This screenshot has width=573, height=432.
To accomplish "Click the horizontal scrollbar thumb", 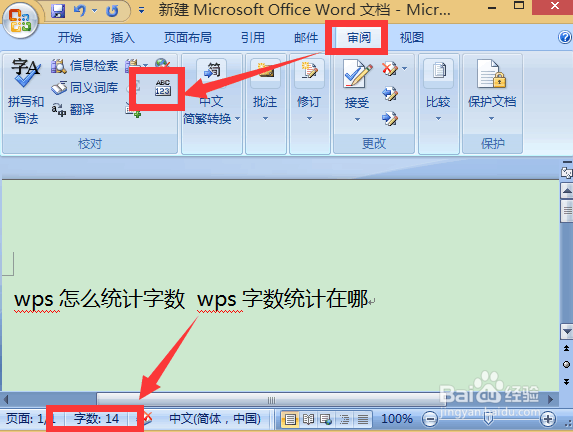I will coord(271,400).
